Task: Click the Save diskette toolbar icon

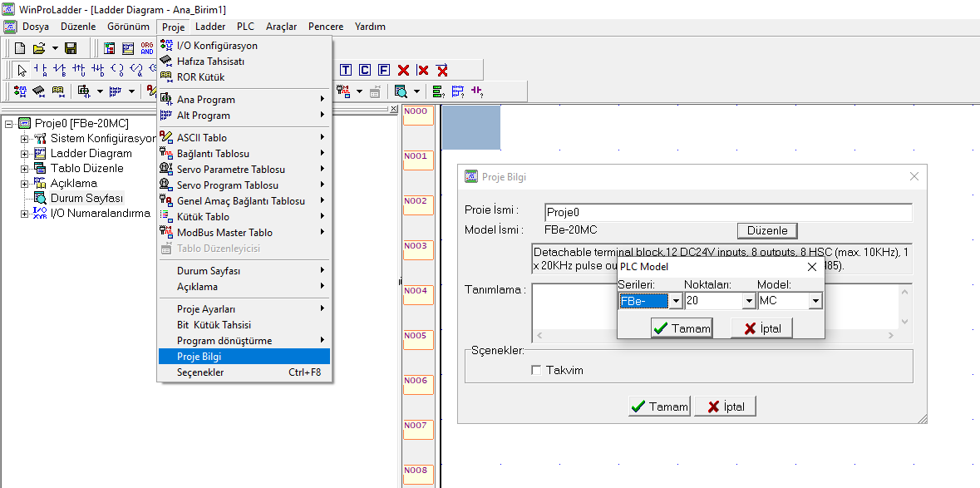Action: [x=71, y=48]
